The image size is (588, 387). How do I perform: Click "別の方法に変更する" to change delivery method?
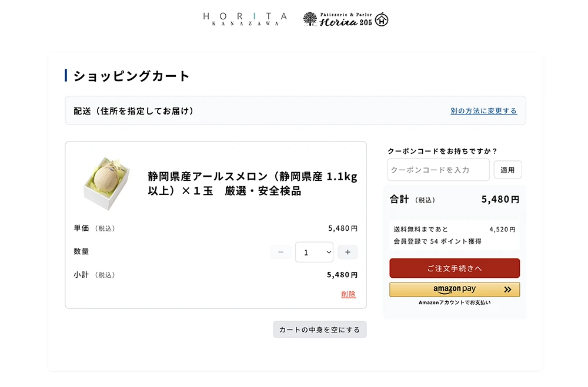click(483, 110)
